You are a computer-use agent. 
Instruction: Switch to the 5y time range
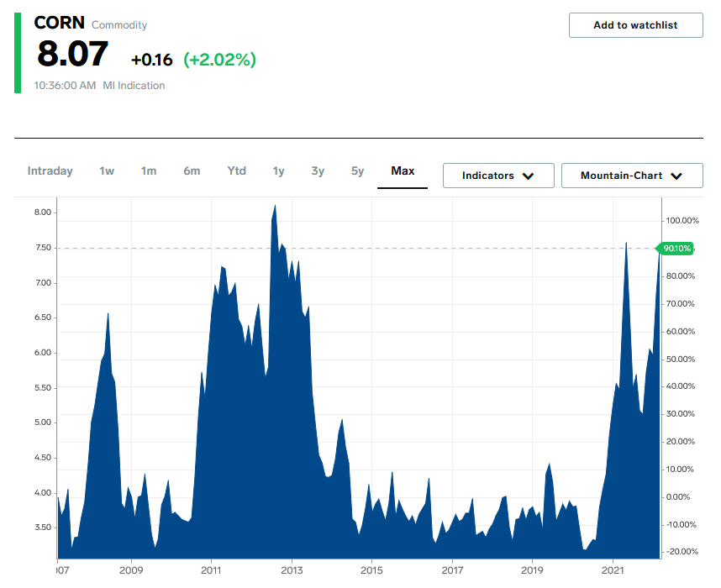coord(358,171)
